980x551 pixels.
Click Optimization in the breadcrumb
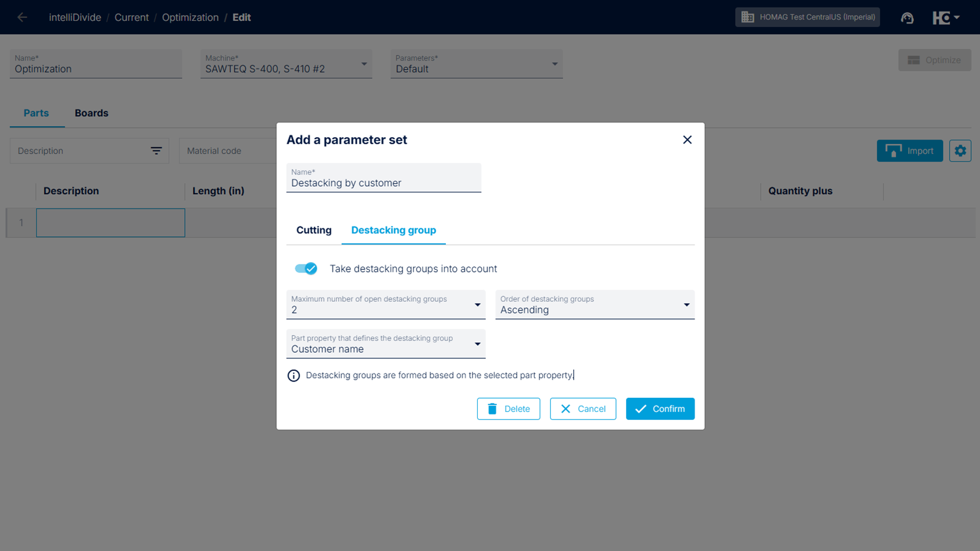pyautogui.click(x=190, y=17)
